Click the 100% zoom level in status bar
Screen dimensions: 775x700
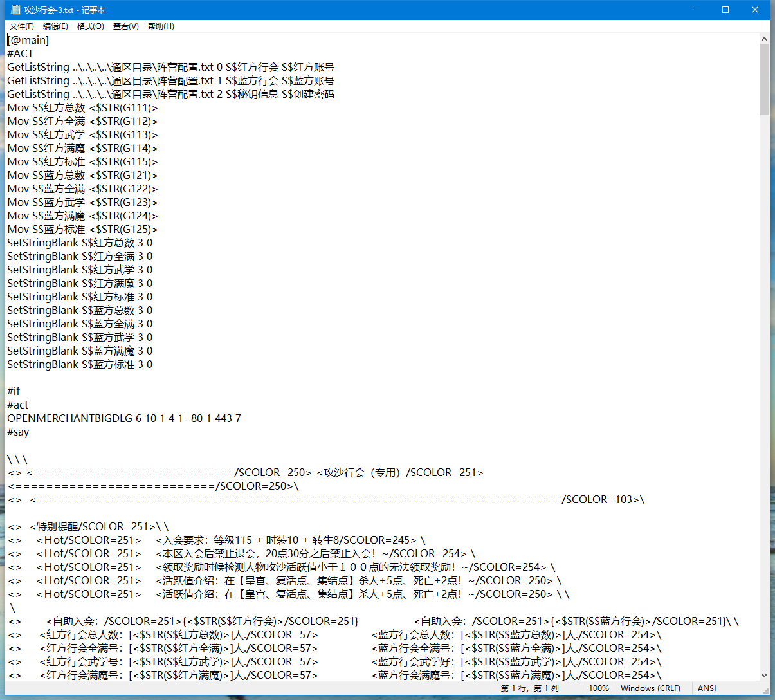click(x=598, y=688)
